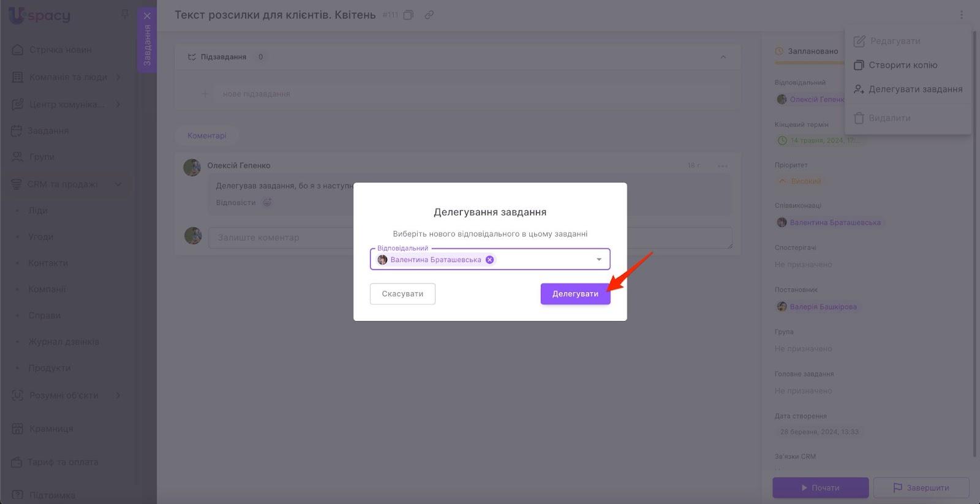Click the Тариф та оплата icon
The image size is (980, 504).
(17, 462)
